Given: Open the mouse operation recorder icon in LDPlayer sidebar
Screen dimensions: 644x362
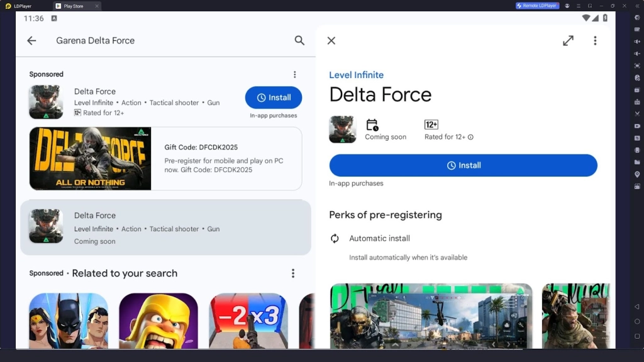Looking at the screenshot, I should (x=637, y=77).
